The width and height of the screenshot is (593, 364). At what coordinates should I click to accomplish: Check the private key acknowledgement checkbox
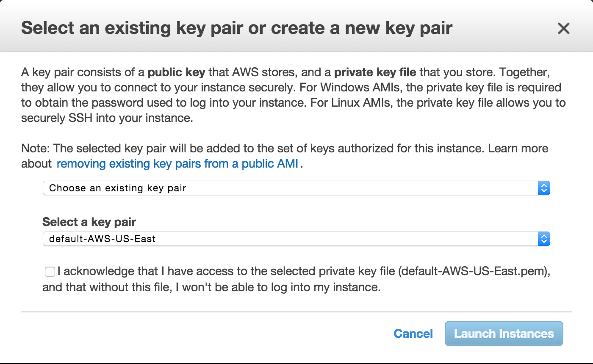(x=50, y=272)
